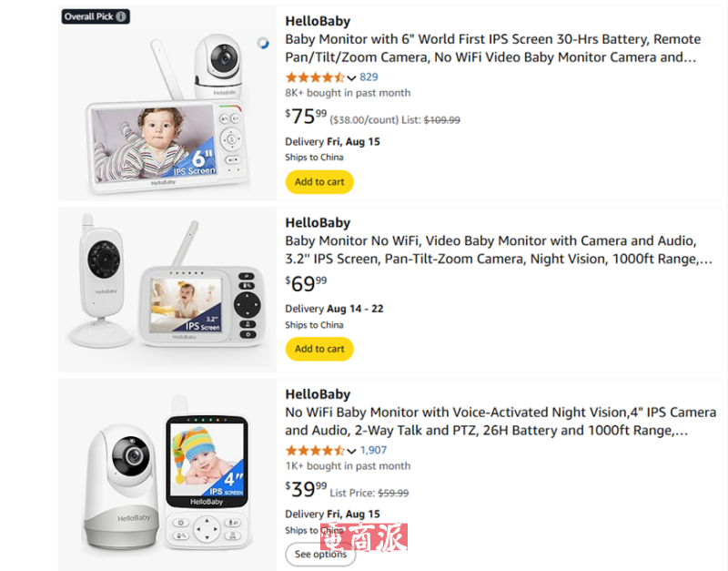Click the $39.99 price of third product
The image size is (728, 571).
coord(306,490)
